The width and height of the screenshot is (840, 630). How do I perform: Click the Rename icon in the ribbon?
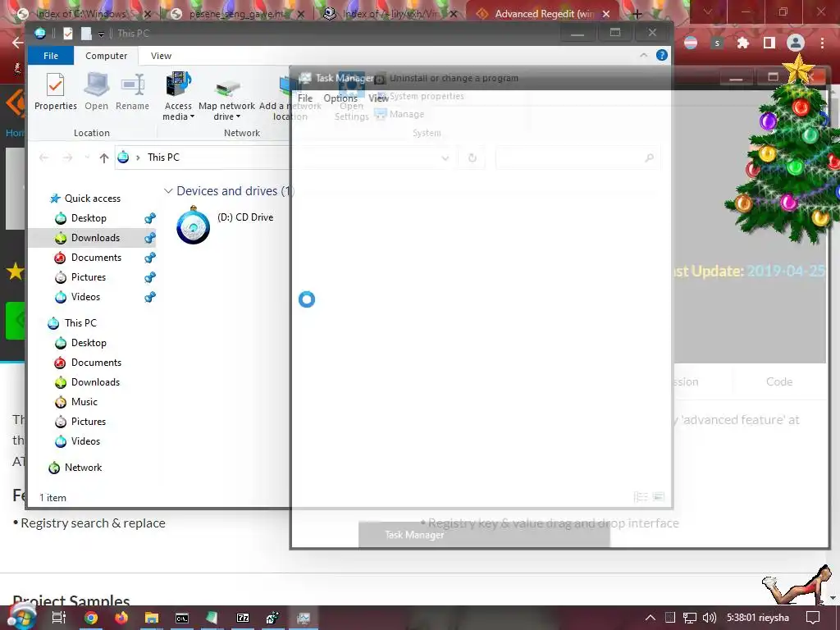pos(132,91)
